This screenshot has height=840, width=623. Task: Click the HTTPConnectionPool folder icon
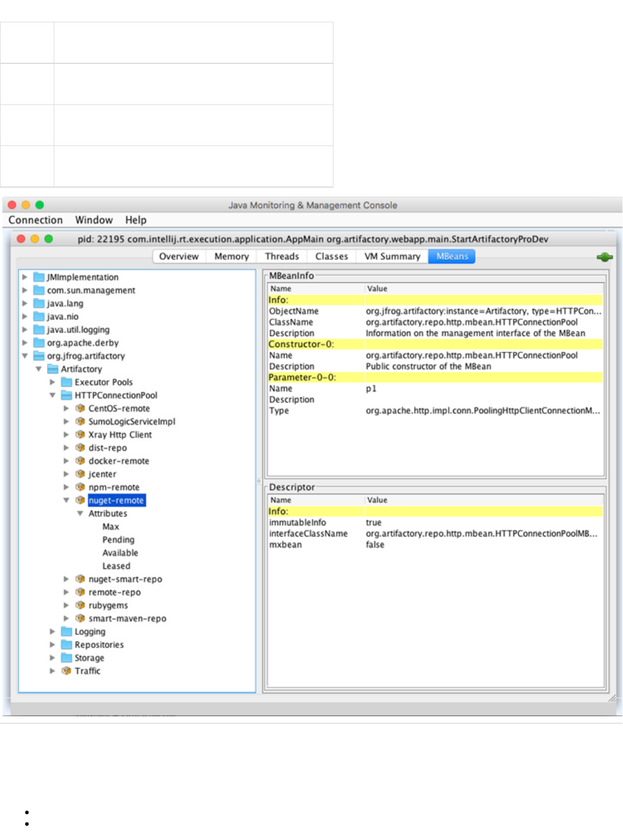67,395
